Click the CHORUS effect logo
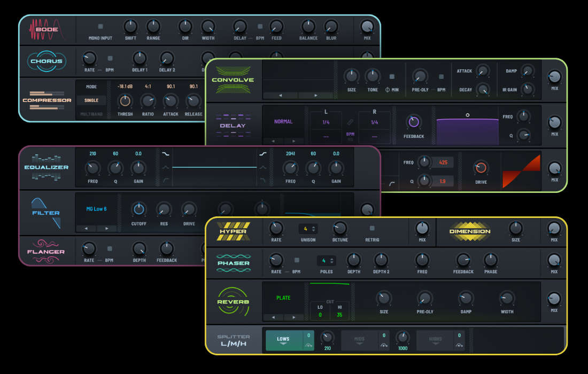This screenshot has height=374, width=588. 47,61
